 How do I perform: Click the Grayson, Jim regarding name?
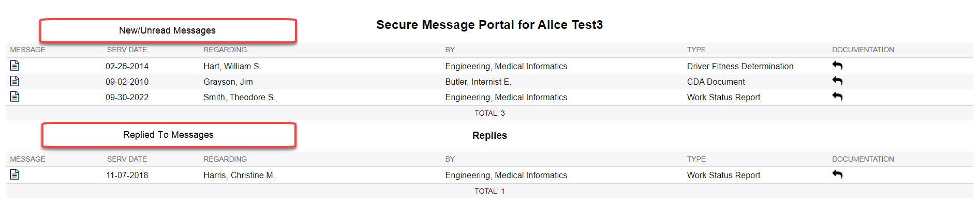(x=228, y=82)
